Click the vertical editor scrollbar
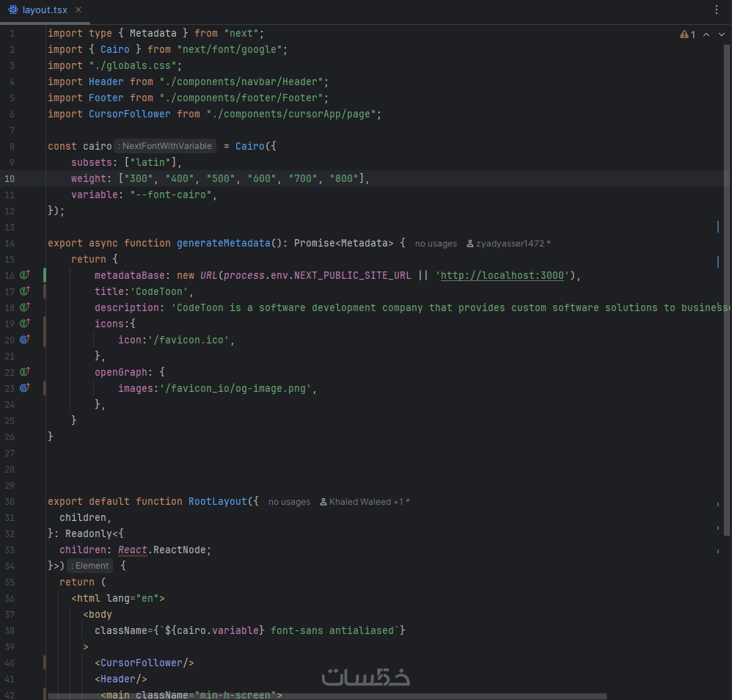 pos(726,290)
